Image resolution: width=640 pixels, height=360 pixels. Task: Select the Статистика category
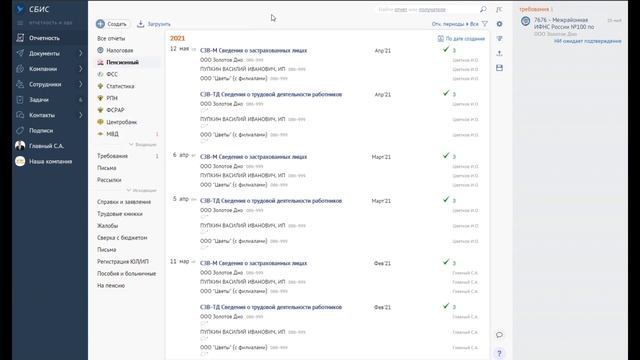point(120,86)
